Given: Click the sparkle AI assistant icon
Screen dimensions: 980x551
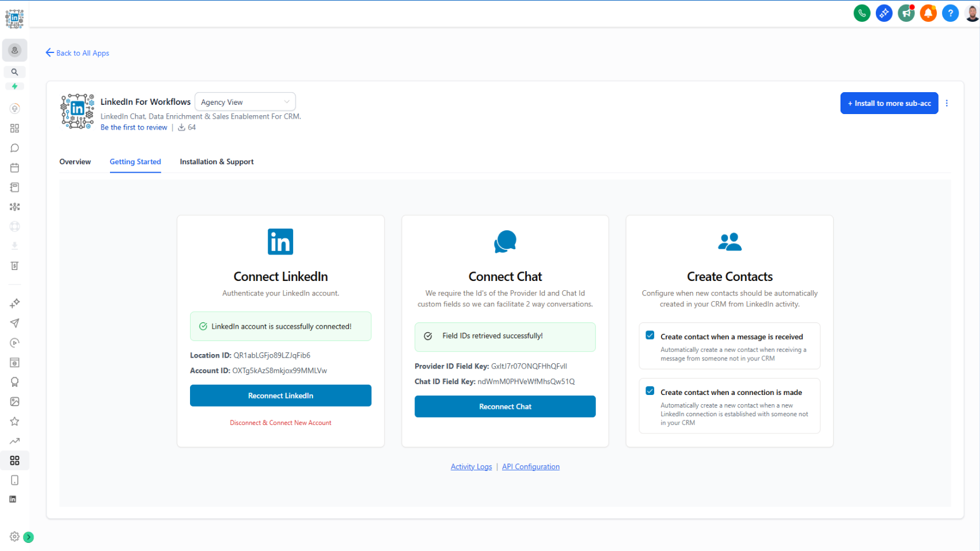Looking at the screenshot, I should point(884,13).
